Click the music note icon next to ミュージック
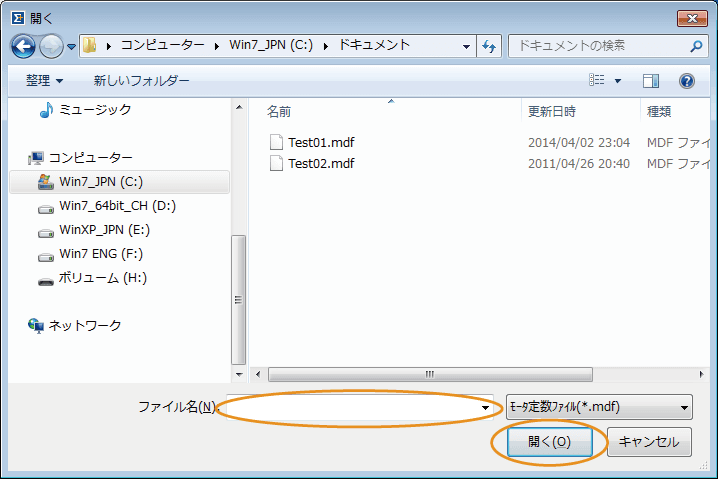The height and width of the screenshot is (479, 718). 46,110
